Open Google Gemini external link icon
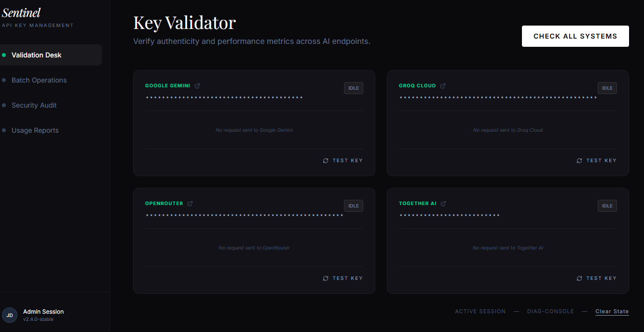The height and width of the screenshot is (332, 644). pos(197,86)
